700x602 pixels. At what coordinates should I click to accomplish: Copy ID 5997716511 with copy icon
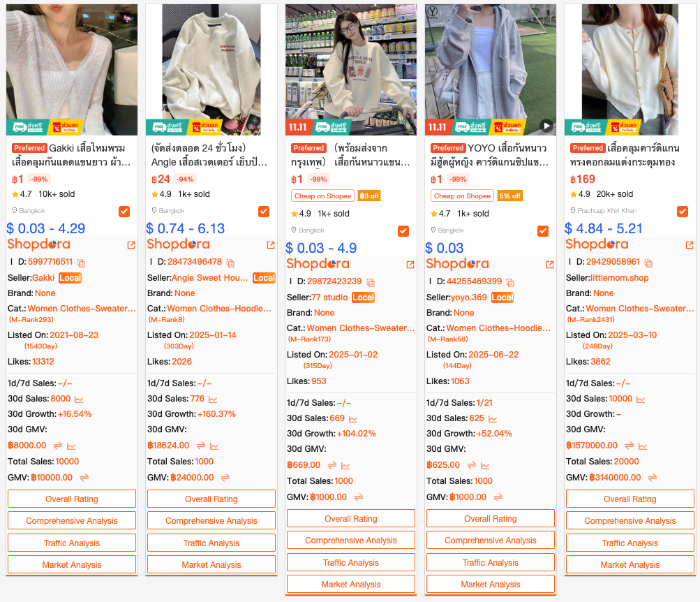[81, 263]
